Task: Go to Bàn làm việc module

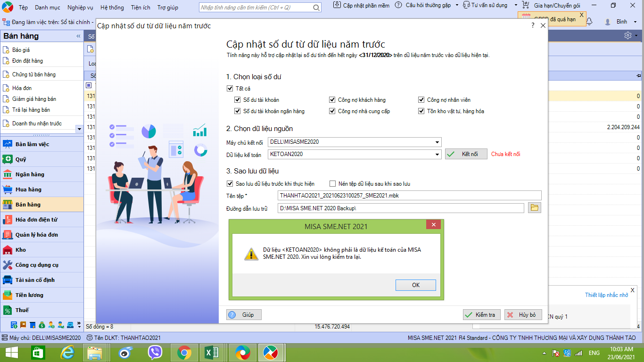Action: click(42, 144)
